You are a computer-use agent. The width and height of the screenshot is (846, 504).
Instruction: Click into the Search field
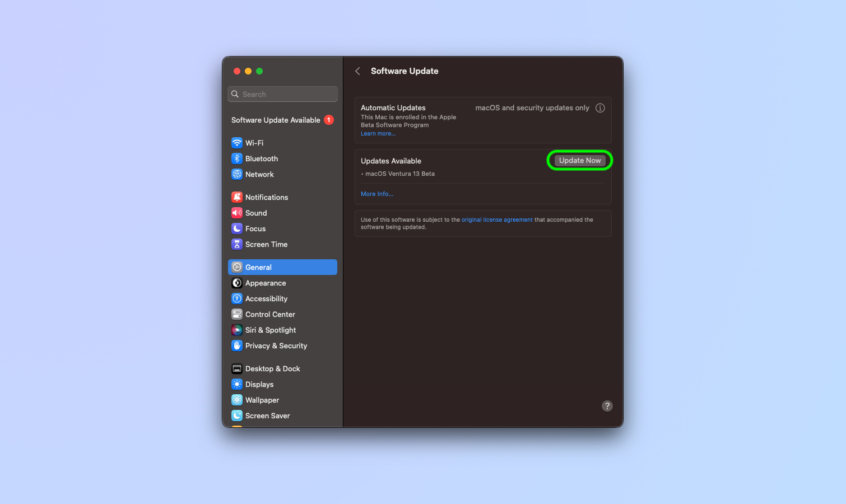pos(282,94)
